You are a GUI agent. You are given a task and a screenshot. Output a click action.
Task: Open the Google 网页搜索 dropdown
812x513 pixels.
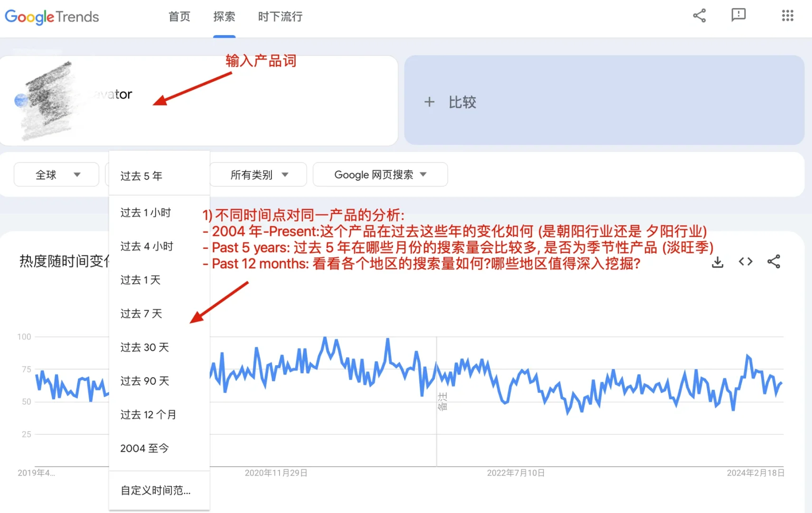pyautogui.click(x=380, y=174)
